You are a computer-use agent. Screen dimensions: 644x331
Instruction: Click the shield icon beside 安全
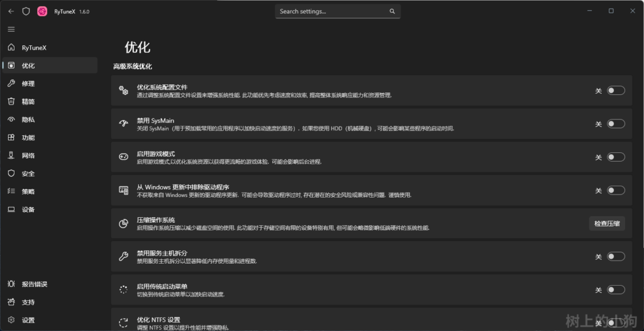(x=11, y=174)
